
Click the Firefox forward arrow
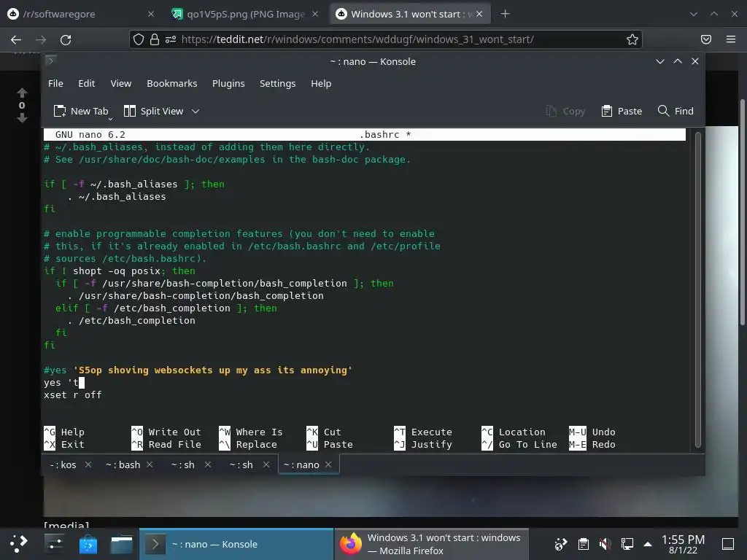[41, 39]
